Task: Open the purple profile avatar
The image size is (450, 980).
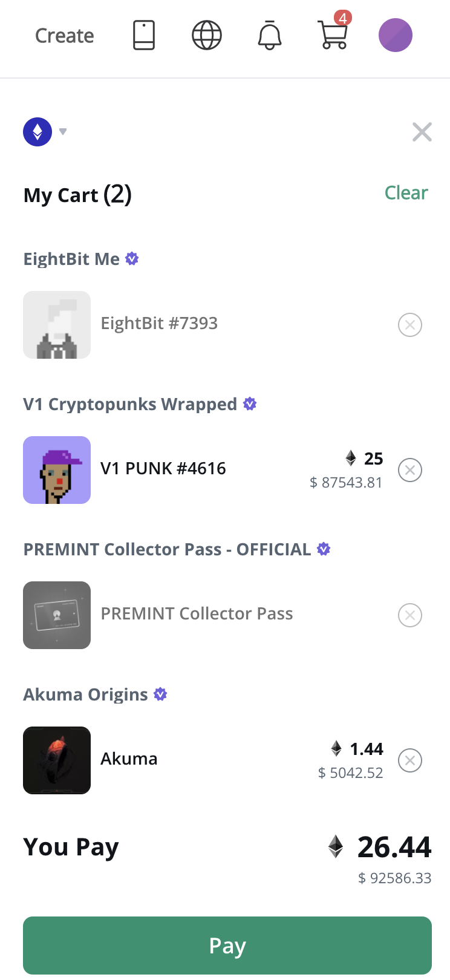Action: point(396,35)
